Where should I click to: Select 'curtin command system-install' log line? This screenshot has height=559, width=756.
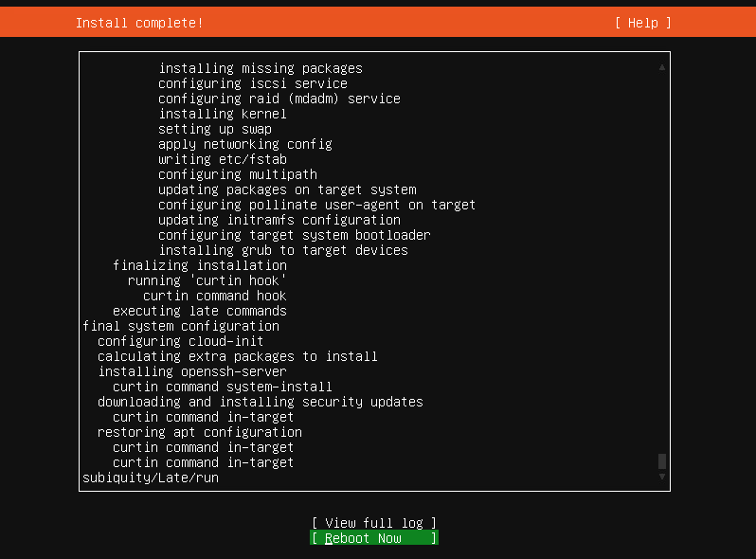click(x=222, y=387)
